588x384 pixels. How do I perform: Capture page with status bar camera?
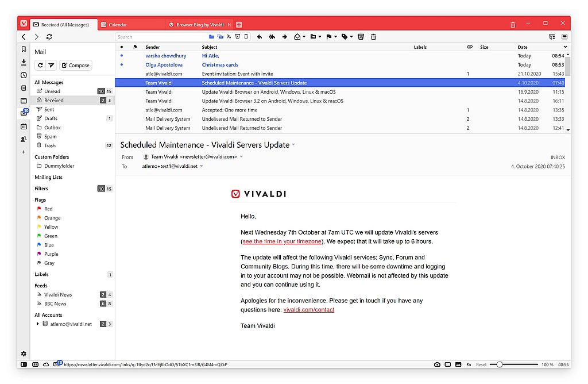[437, 364]
